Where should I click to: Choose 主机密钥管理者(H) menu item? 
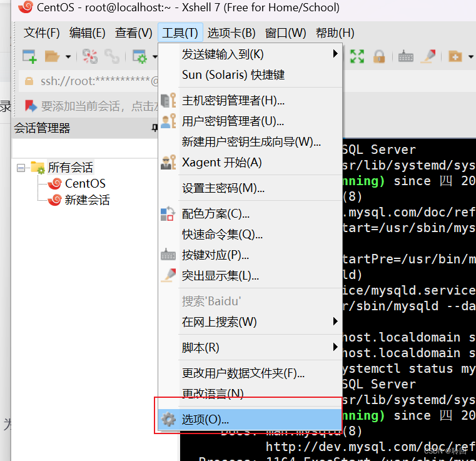coord(250,100)
